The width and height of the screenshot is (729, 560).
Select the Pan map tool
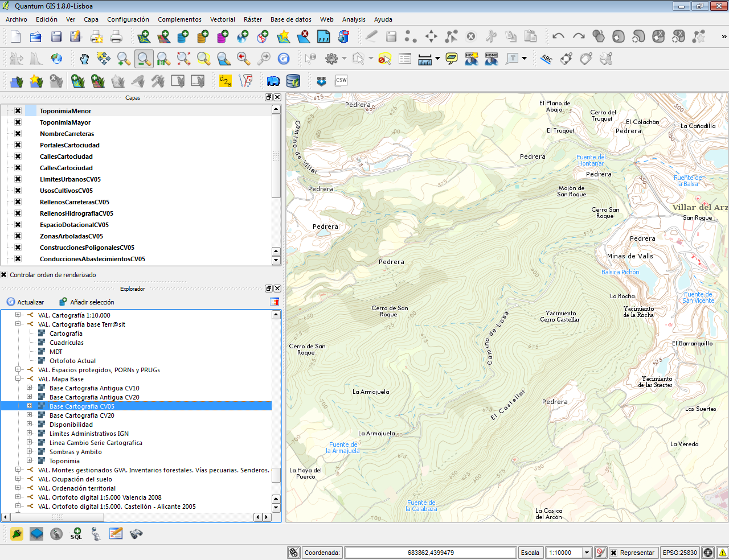84,58
